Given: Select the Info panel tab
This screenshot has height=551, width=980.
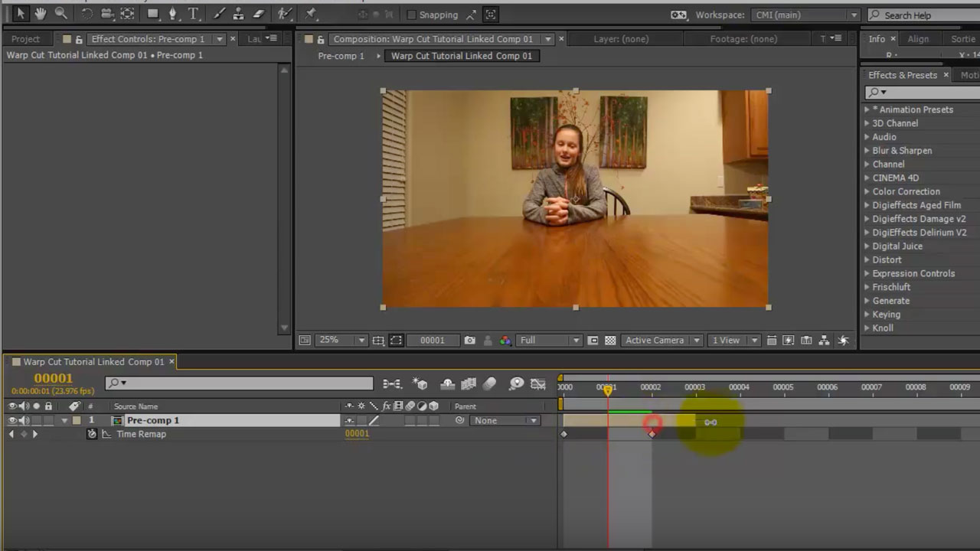Looking at the screenshot, I should pos(877,39).
